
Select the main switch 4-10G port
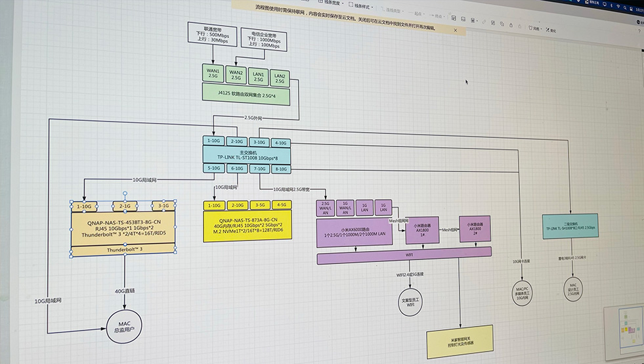coord(281,143)
